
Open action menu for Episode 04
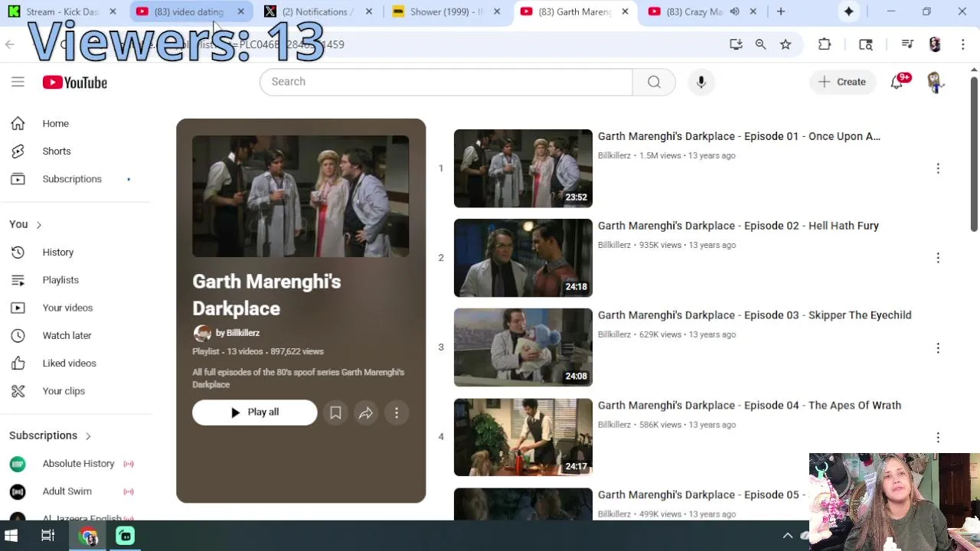pos(938,437)
